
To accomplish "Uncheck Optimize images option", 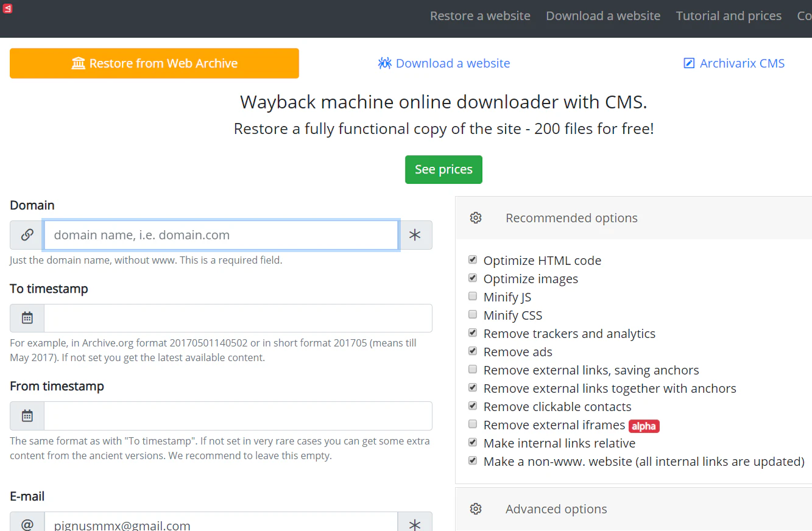I will click(473, 278).
